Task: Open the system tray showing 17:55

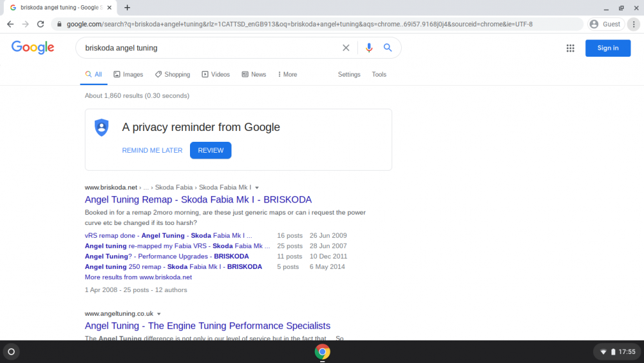Action: point(618,351)
